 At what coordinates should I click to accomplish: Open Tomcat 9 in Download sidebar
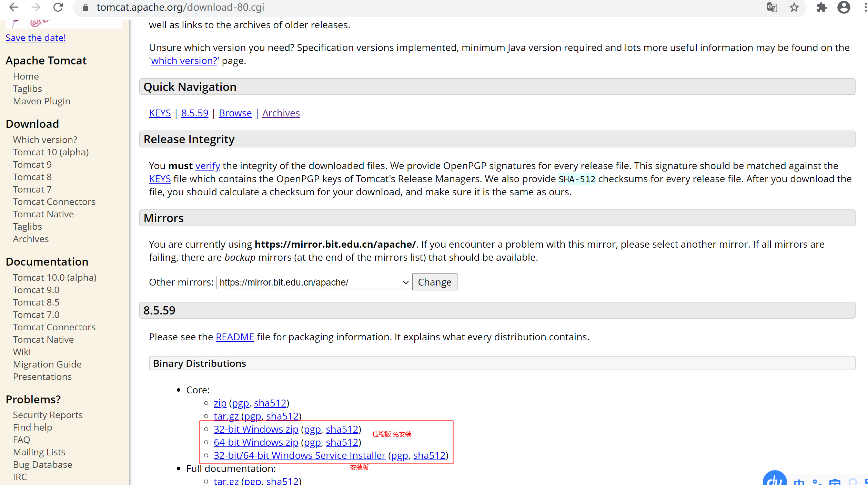coord(32,165)
